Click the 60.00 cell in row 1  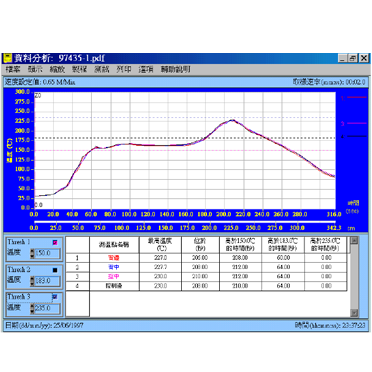[283, 258]
